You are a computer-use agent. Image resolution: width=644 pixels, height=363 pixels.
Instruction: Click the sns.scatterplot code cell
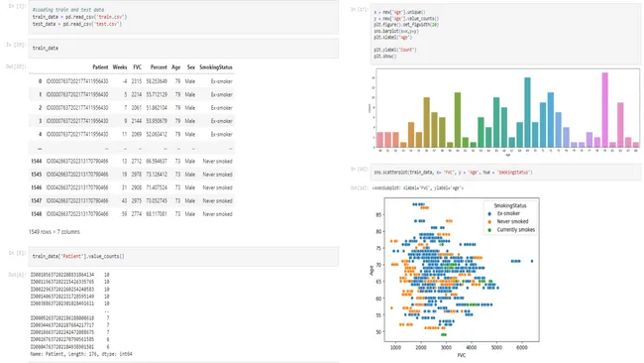505,173
